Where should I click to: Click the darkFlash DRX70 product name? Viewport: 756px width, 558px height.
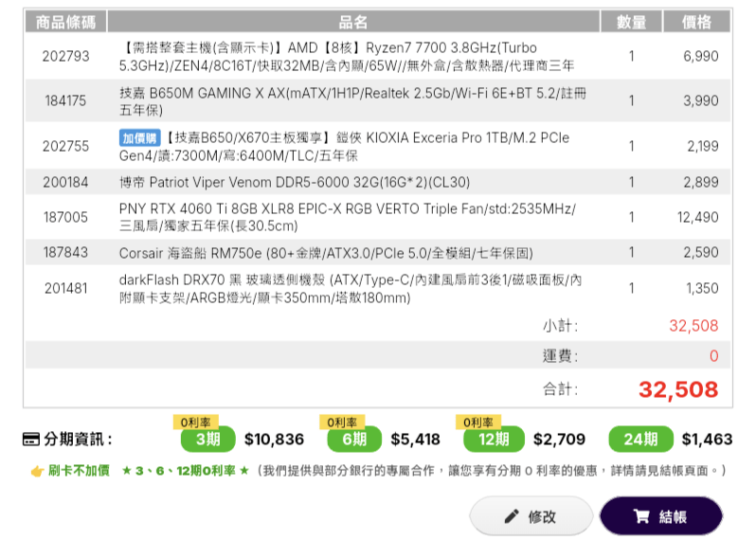(351, 288)
